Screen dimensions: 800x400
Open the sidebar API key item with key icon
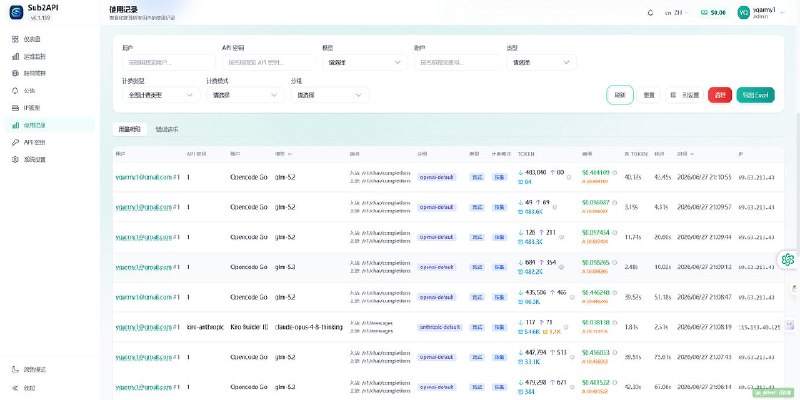(x=49, y=142)
